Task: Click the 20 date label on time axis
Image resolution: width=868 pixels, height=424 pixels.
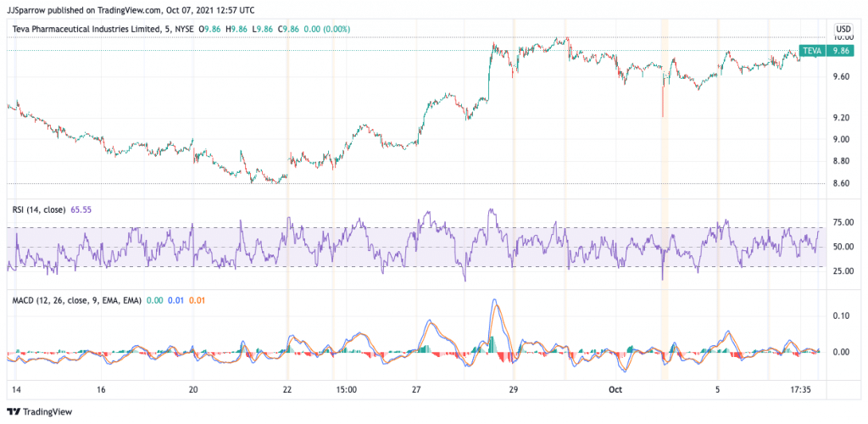Action: click(193, 390)
